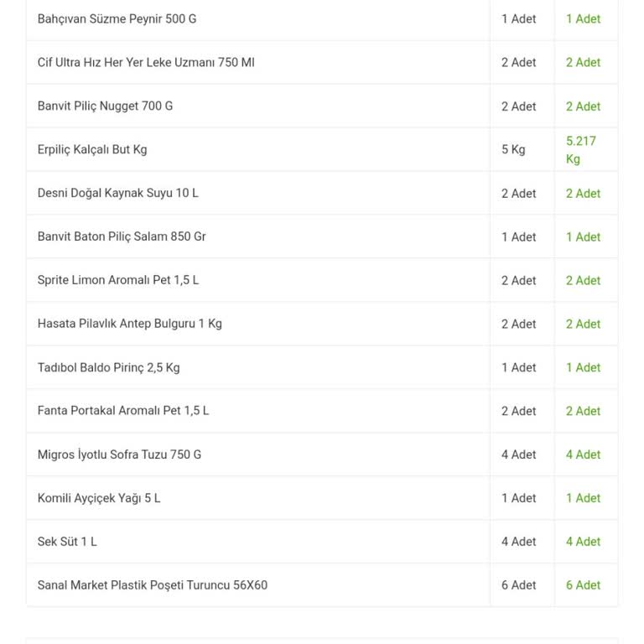Click Erpiliç Kalçalı But Kg product name

click(x=92, y=149)
